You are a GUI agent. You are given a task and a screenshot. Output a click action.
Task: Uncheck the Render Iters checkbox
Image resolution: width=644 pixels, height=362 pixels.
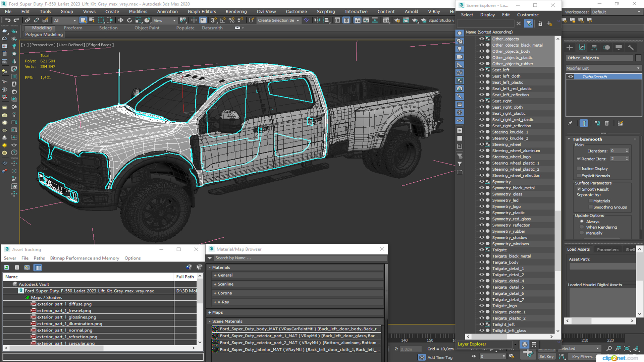coord(579,159)
